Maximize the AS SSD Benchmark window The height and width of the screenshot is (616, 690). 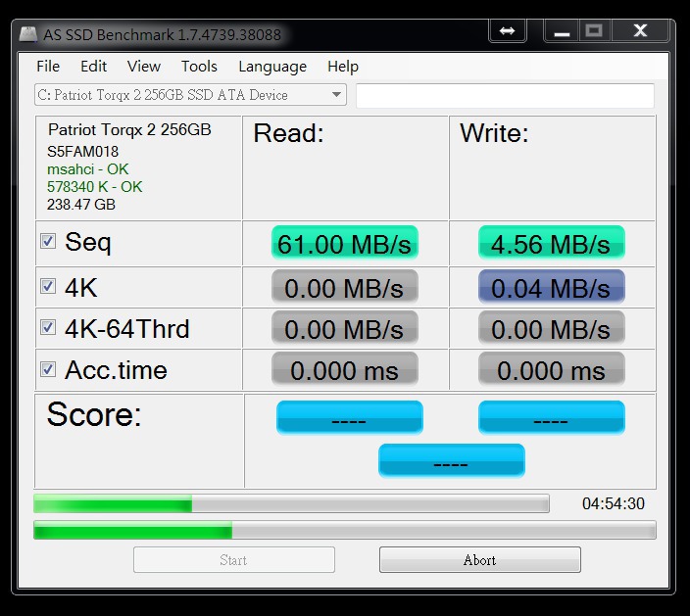(594, 30)
